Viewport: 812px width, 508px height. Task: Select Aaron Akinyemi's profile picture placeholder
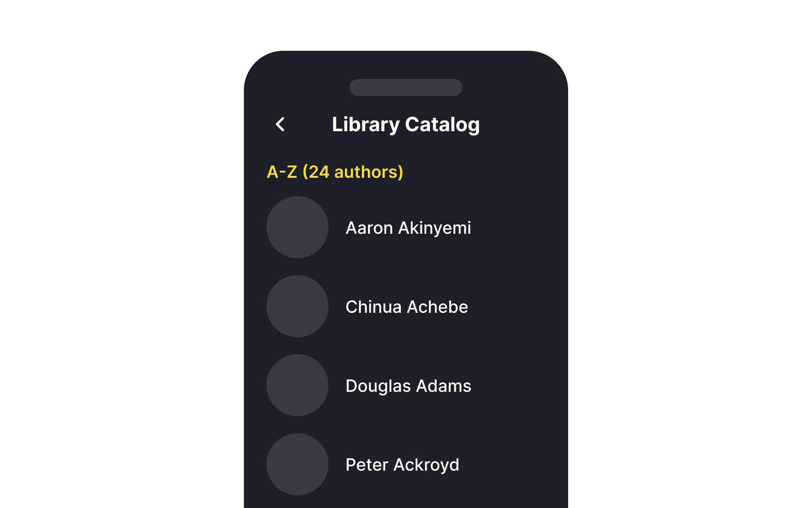point(297,227)
